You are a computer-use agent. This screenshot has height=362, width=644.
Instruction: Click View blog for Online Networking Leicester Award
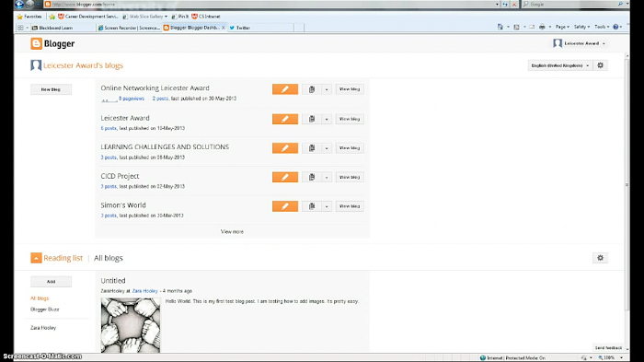(x=350, y=89)
